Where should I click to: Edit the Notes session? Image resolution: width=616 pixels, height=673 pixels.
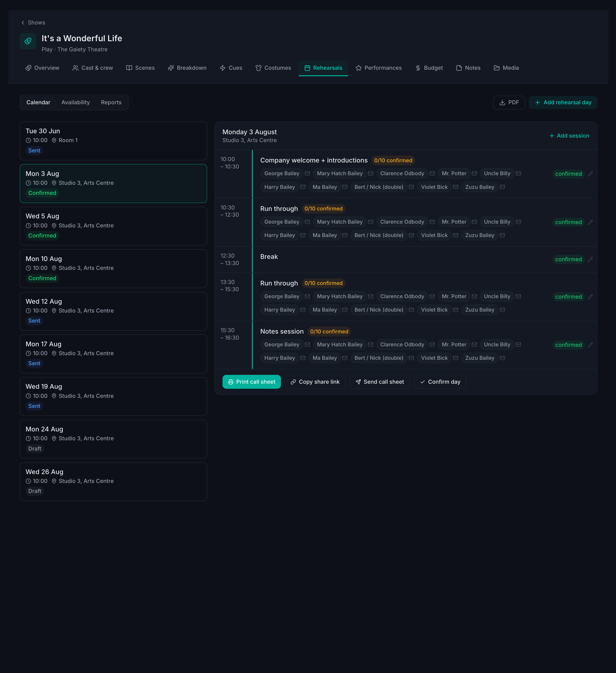click(x=590, y=345)
